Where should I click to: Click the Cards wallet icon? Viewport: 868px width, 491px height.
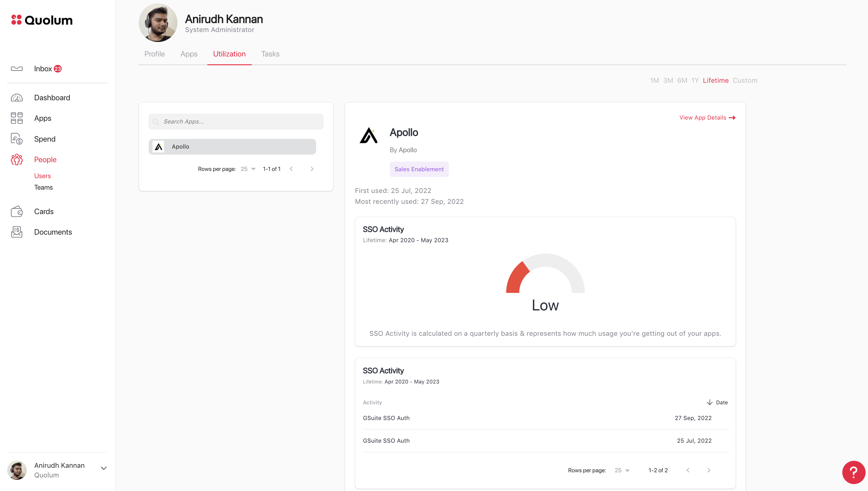tap(17, 211)
